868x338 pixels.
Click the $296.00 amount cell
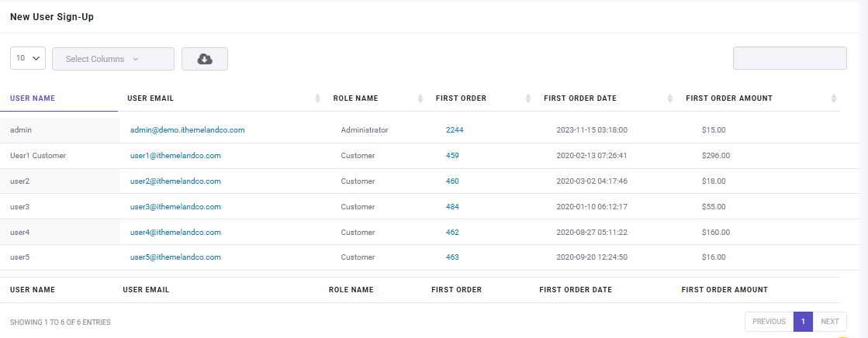click(716, 156)
